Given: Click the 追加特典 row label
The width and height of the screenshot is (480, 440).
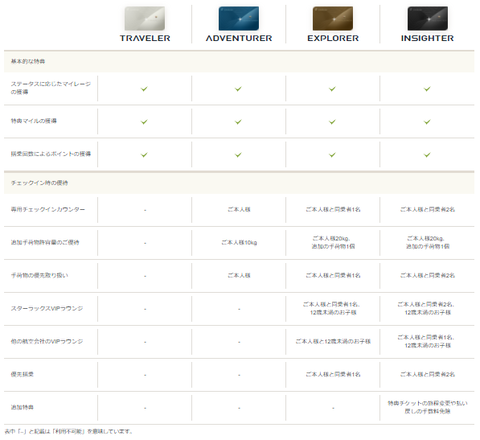Looking at the screenshot, I should pos(22,407).
